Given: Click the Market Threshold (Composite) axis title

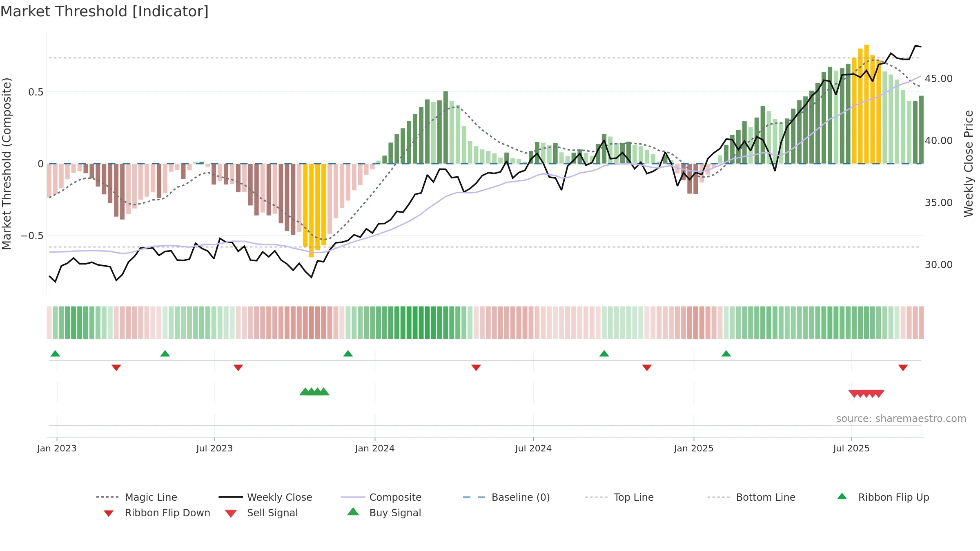Looking at the screenshot, I should click(x=7, y=163).
